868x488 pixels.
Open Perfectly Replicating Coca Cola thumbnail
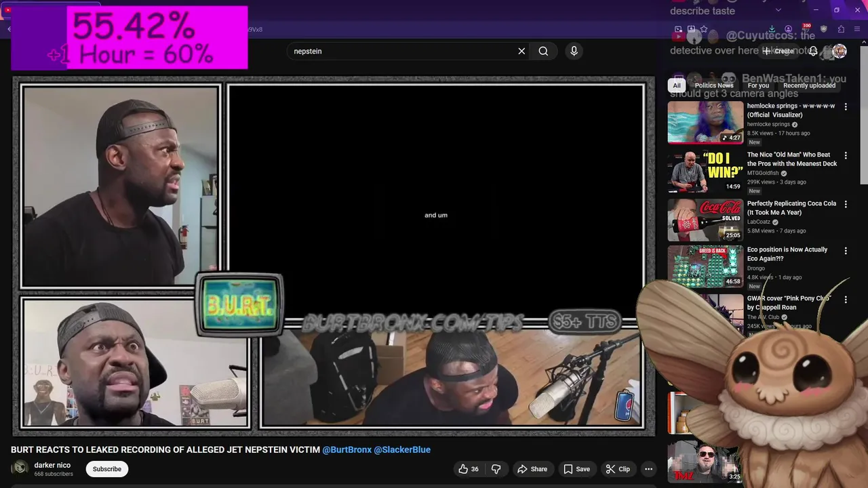click(x=705, y=220)
